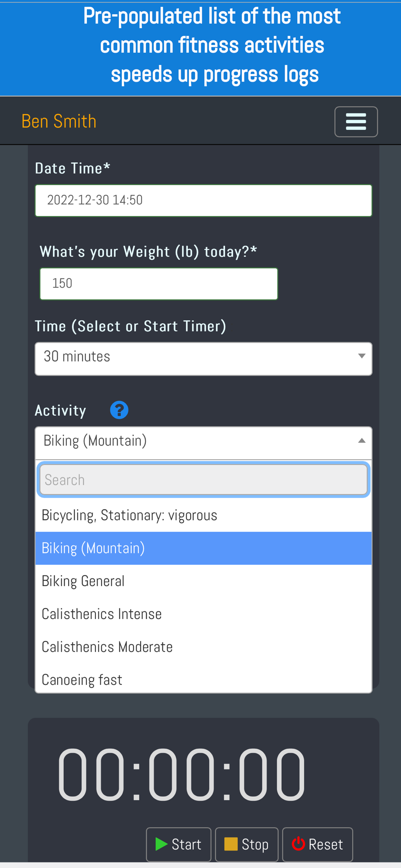Choose Calisthenics Moderate option
Viewport: 401px width, 868px height.
(x=204, y=647)
